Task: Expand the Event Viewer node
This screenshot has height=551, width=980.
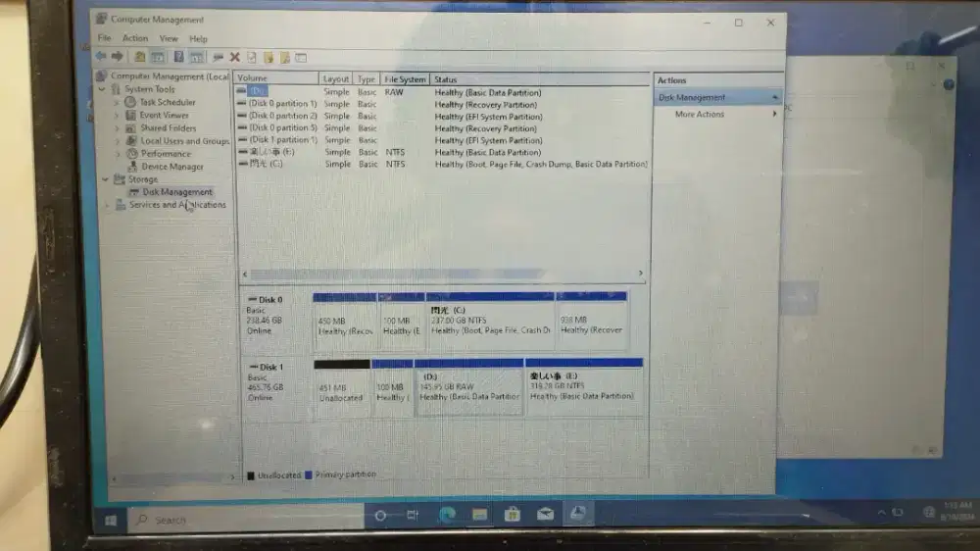Action: click(117, 115)
